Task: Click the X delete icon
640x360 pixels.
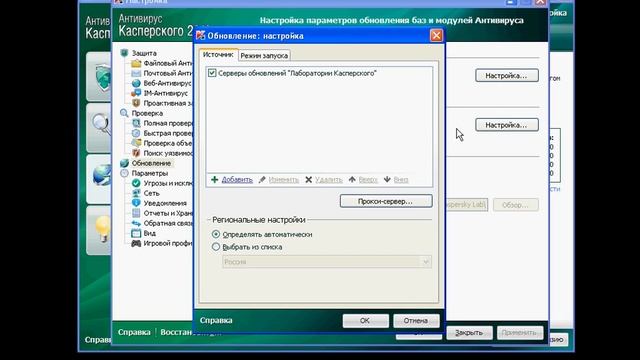Action: pos(309,180)
